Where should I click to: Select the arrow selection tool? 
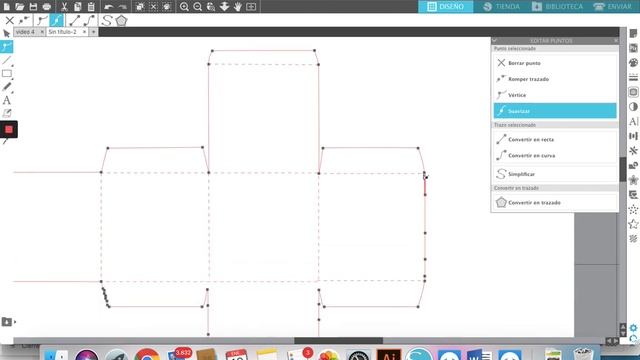tap(7, 33)
